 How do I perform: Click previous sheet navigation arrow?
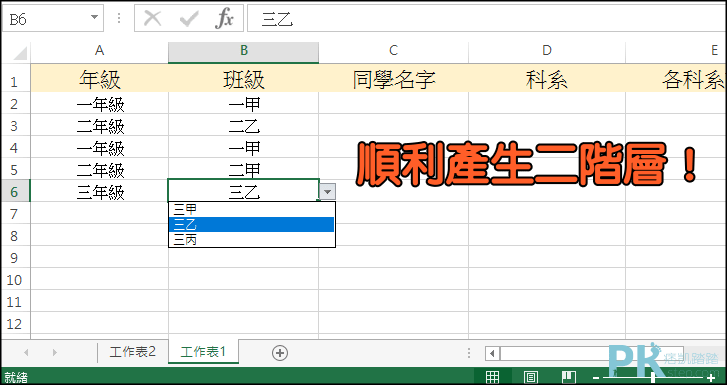pos(26,353)
